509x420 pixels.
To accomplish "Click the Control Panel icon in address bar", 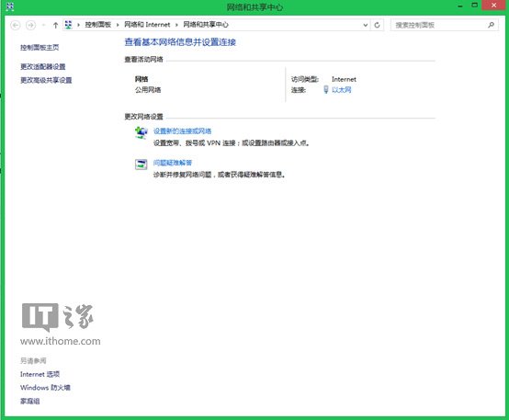I will pyautogui.click(x=68, y=25).
